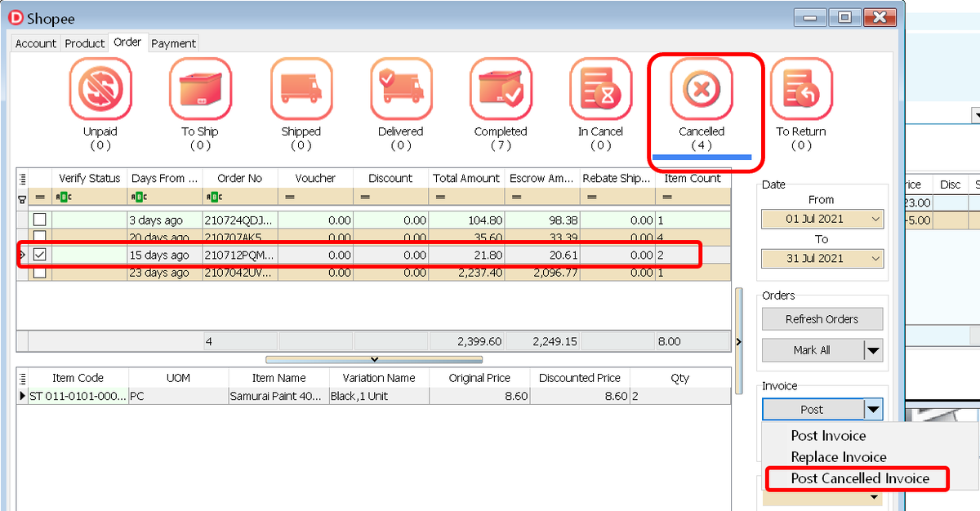Tick checkbox for the 23 days ago order
The height and width of the screenshot is (511, 980).
(39, 273)
